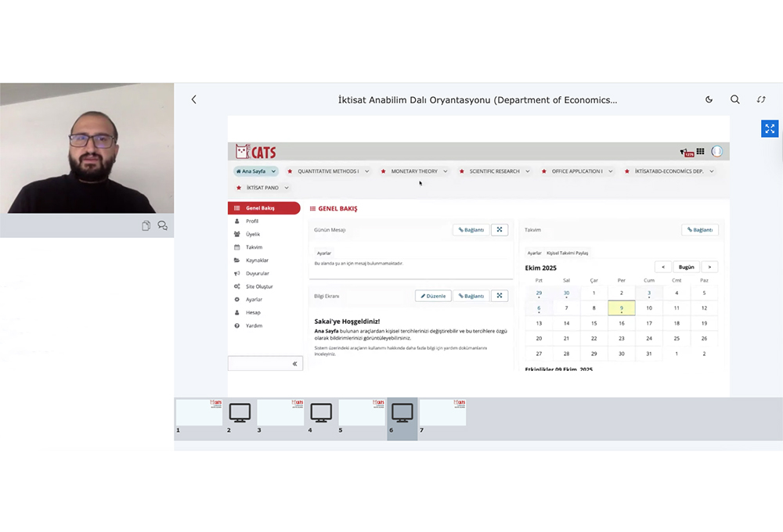Select slide thumbnail number 7
This screenshot has width=783, height=532.
pos(442,413)
